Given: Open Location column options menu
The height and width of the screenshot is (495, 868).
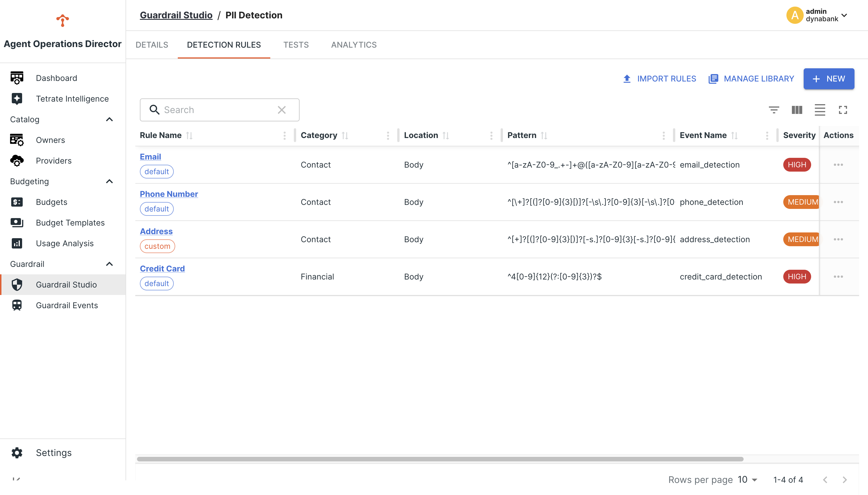Looking at the screenshot, I should coord(491,136).
